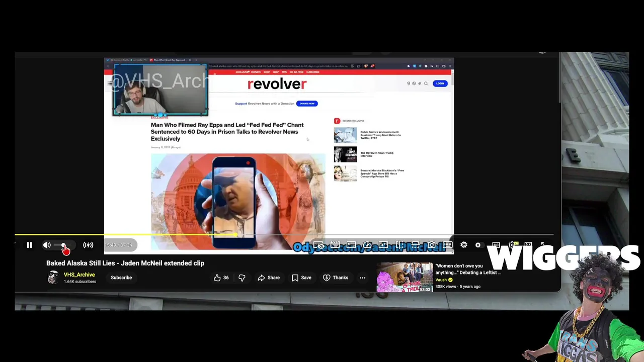Click the 'Man Who Filmed Ray Epps' article headline

click(227, 132)
